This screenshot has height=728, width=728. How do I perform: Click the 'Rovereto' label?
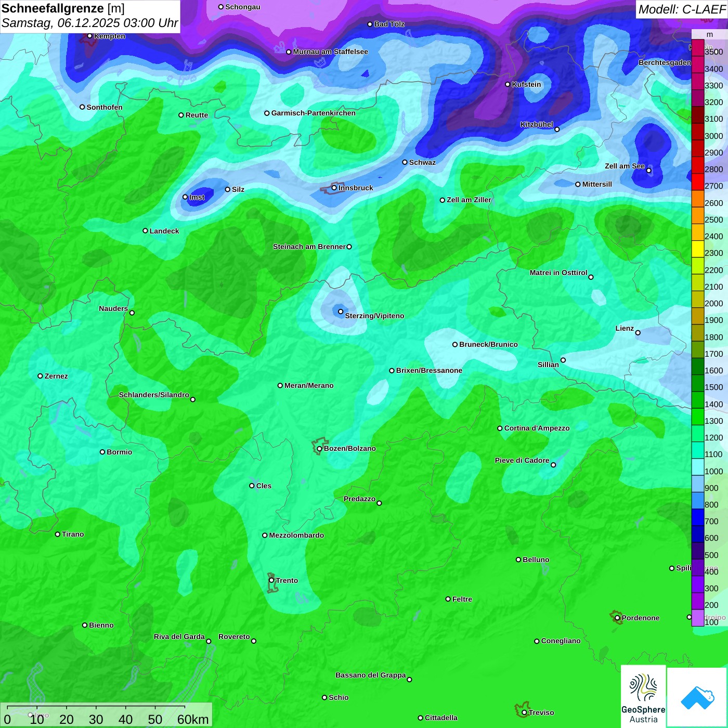(234, 636)
